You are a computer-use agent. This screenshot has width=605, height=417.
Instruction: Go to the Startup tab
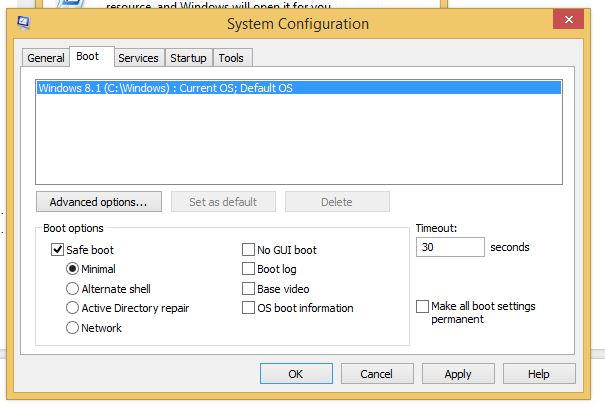click(188, 58)
